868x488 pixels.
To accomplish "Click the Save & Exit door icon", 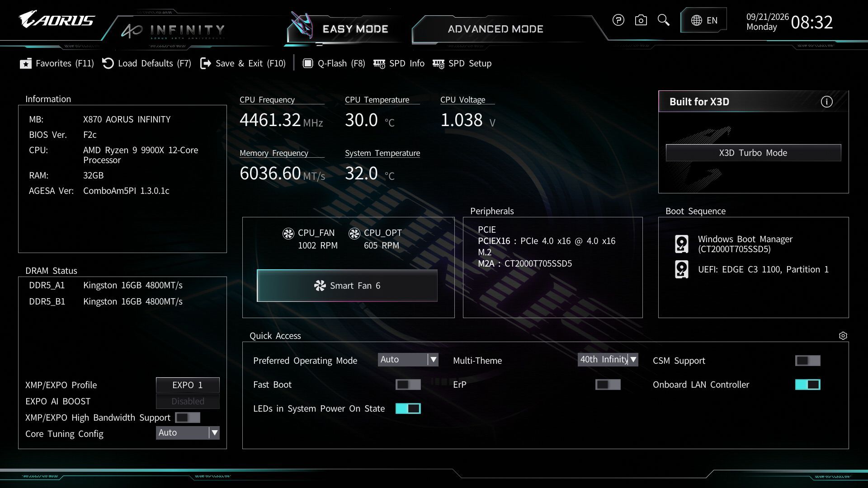I will pyautogui.click(x=206, y=63).
